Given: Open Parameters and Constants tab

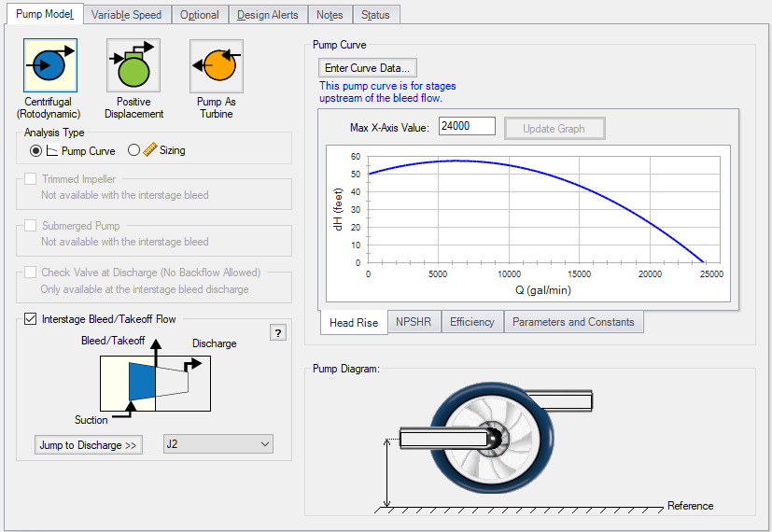Looking at the screenshot, I should coord(573,322).
